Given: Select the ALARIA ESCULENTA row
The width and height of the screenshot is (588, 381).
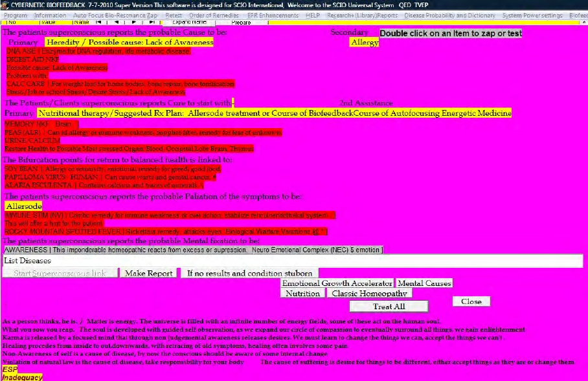Looking at the screenshot, I should pyautogui.click(x=104, y=185).
